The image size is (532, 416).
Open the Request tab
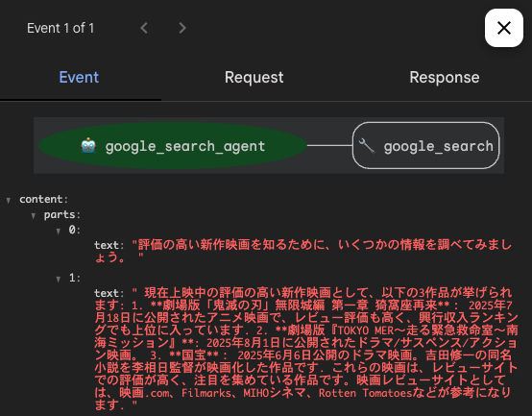254,78
